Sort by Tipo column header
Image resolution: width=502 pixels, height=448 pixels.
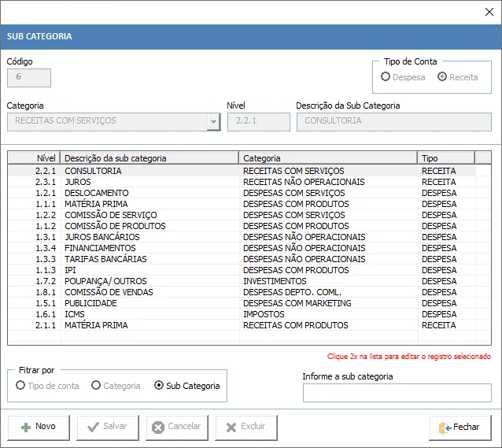[x=446, y=158]
